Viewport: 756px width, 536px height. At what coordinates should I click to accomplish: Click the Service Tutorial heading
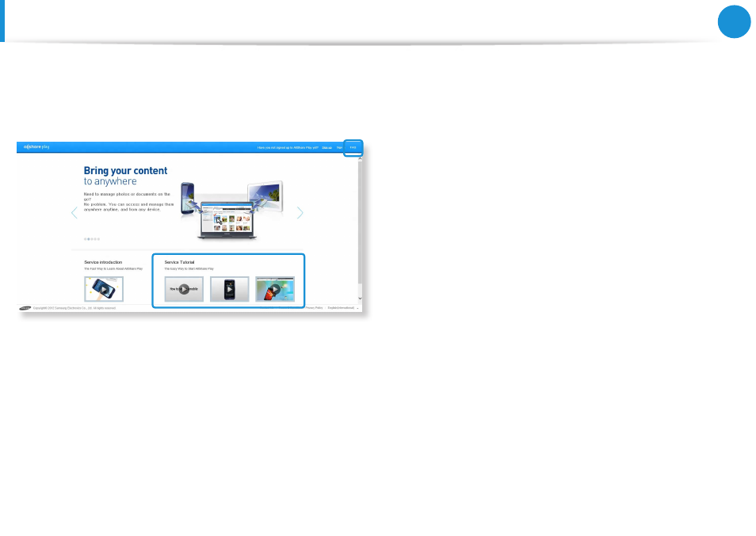[x=179, y=261]
